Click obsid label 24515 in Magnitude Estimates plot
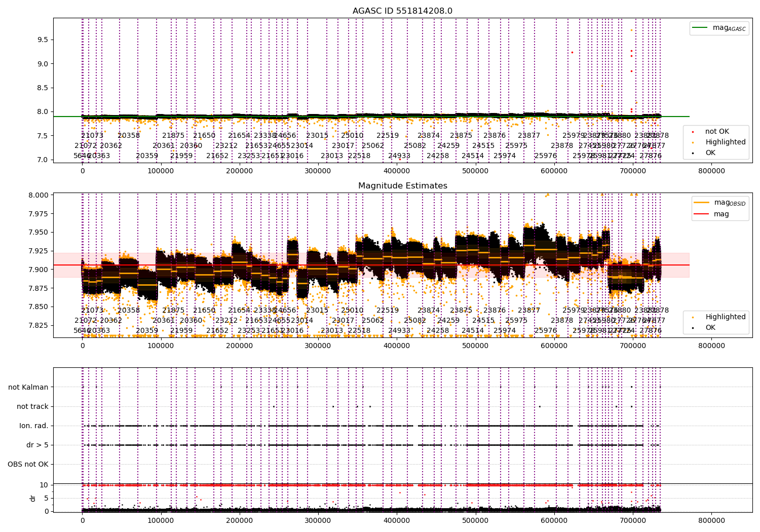 click(x=483, y=321)
